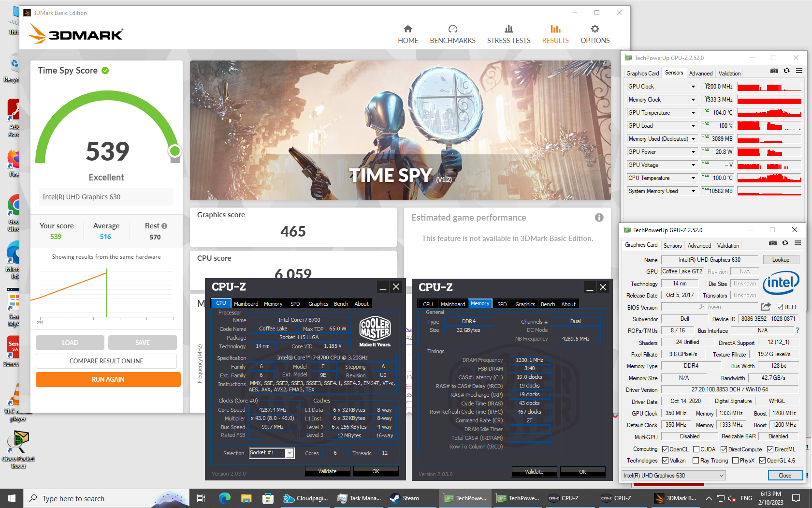Viewport: 812px width, 508px height.
Task: Expand the CPU Temperature sensor dropdown
Action: [x=693, y=178]
